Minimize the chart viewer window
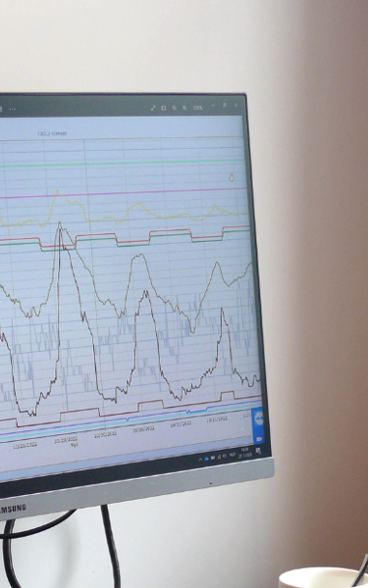The width and height of the screenshot is (368, 588). [213, 106]
